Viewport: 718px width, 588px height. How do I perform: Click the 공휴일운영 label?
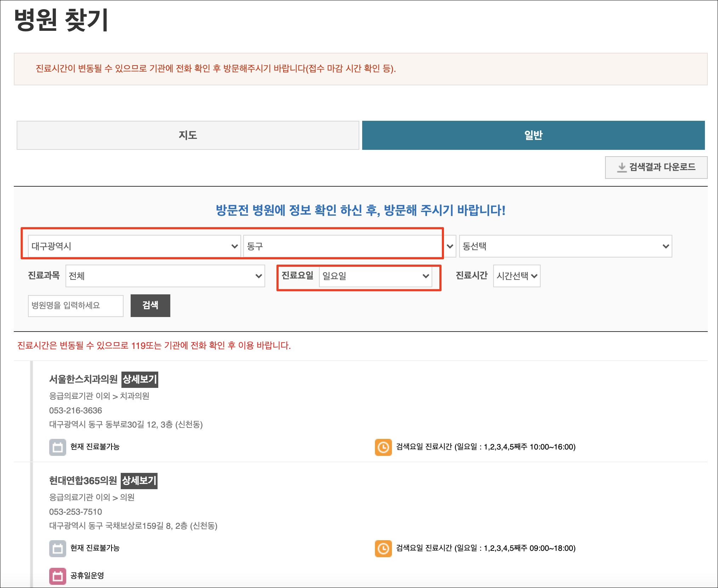pyautogui.click(x=87, y=576)
